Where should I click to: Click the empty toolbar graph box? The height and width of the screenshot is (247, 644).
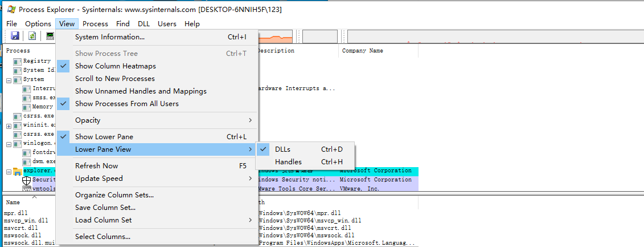pos(320,37)
